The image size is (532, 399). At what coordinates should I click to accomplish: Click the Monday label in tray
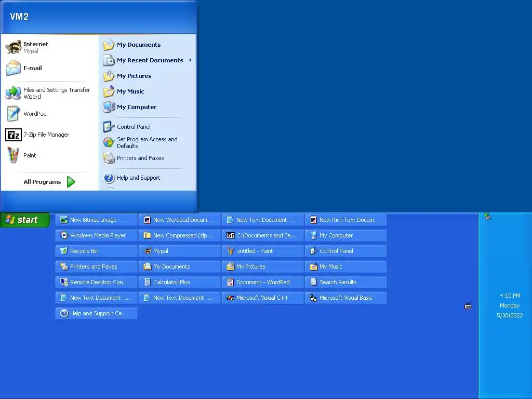pos(510,305)
